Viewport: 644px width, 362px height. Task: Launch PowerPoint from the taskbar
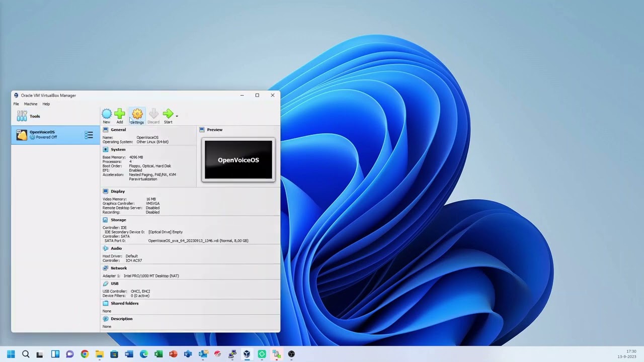[x=173, y=354]
